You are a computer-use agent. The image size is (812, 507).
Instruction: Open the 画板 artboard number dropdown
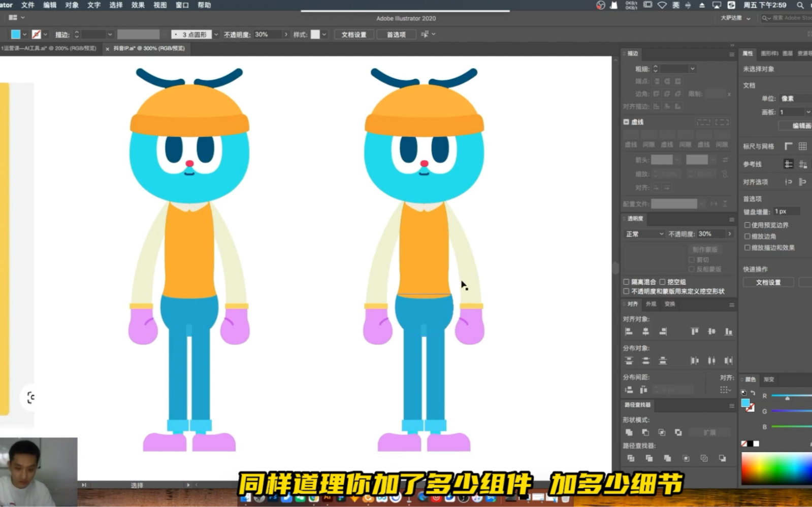pyautogui.click(x=808, y=112)
